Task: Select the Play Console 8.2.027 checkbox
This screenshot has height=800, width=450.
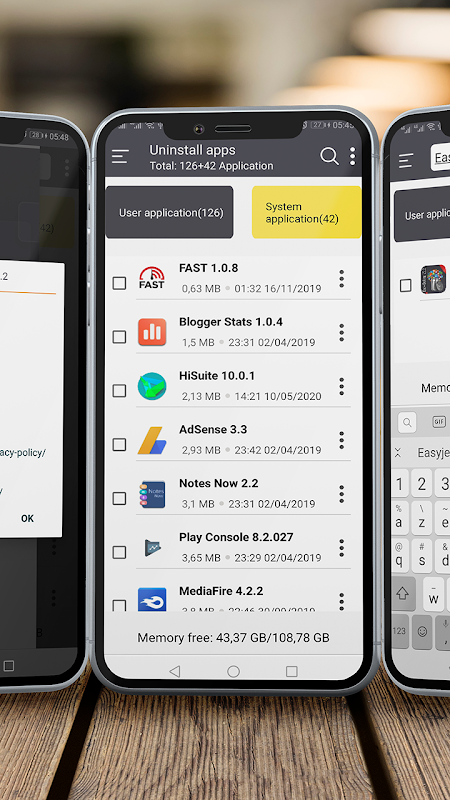Action: tap(119, 552)
